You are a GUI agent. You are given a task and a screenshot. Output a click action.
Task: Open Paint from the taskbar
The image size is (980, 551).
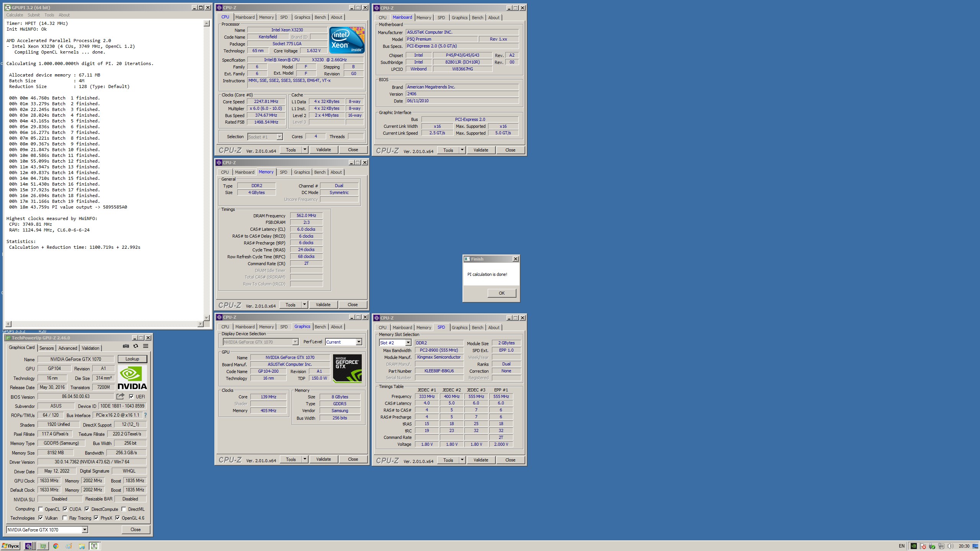coord(69,546)
